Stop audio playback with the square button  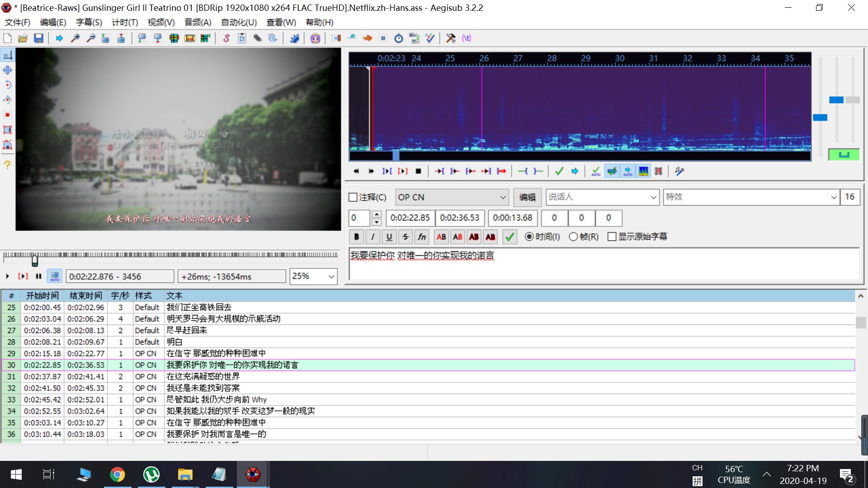(x=418, y=171)
